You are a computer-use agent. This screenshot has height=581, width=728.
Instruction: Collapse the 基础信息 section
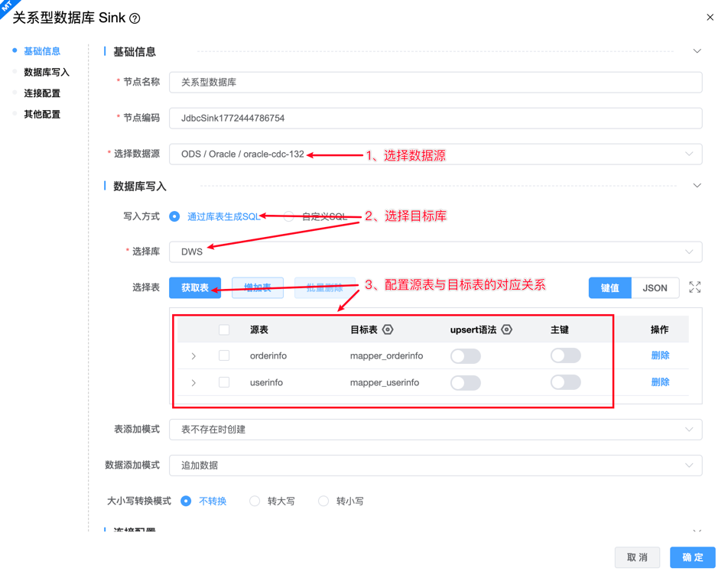(x=697, y=51)
